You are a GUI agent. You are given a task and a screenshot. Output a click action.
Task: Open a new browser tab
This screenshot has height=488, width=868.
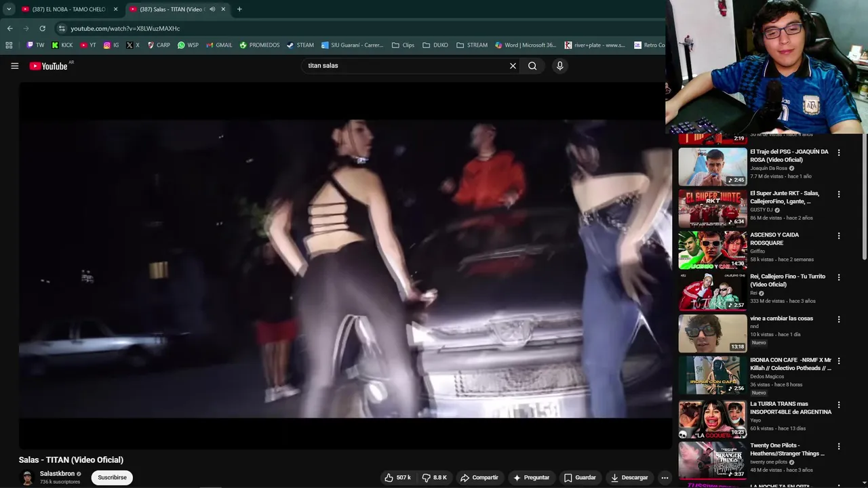click(239, 9)
